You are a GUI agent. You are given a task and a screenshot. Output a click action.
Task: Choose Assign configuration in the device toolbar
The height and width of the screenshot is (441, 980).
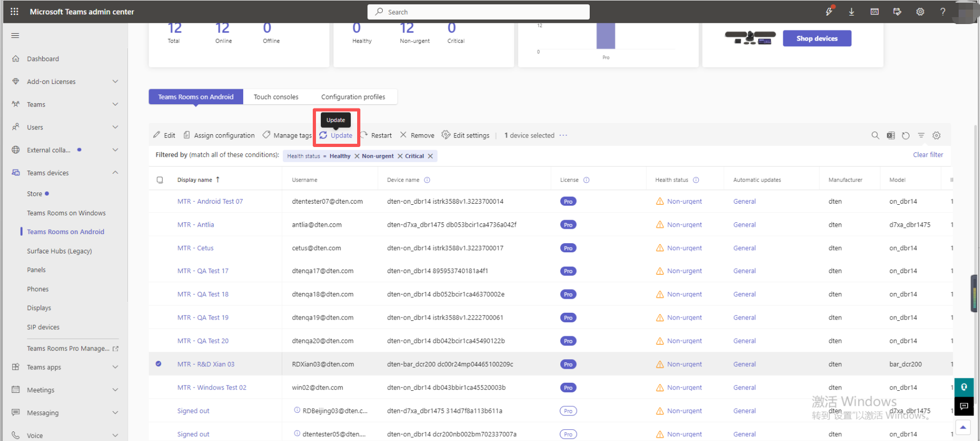tap(219, 135)
